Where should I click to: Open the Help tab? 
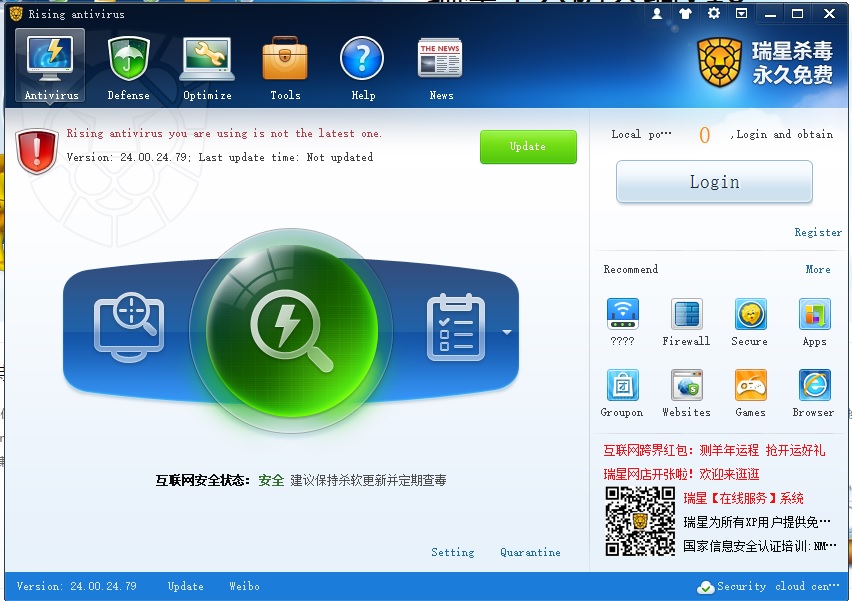tap(362, 68)
